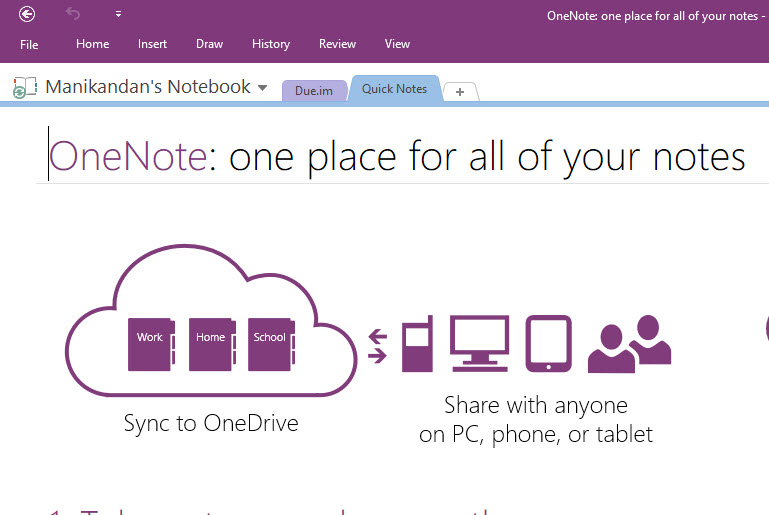
Task: Select the Quick Notes section tab
Action: [x=394, y=89]
